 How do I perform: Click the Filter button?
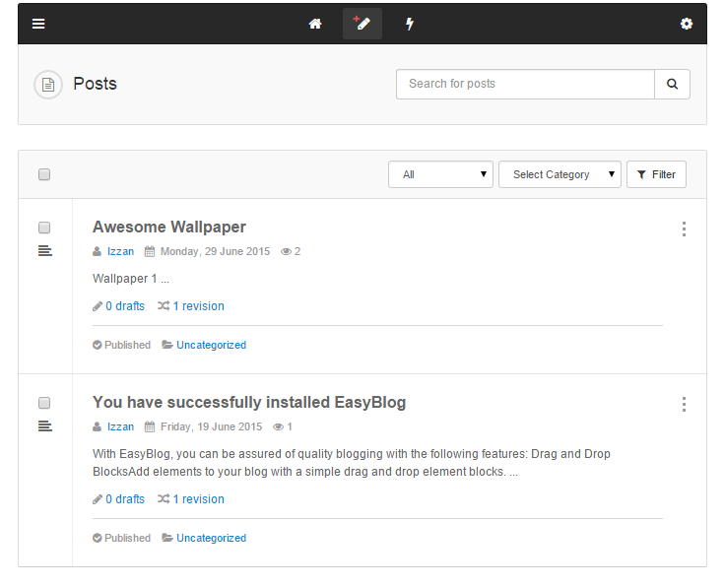pyautogui.click(x=656, y=174)
